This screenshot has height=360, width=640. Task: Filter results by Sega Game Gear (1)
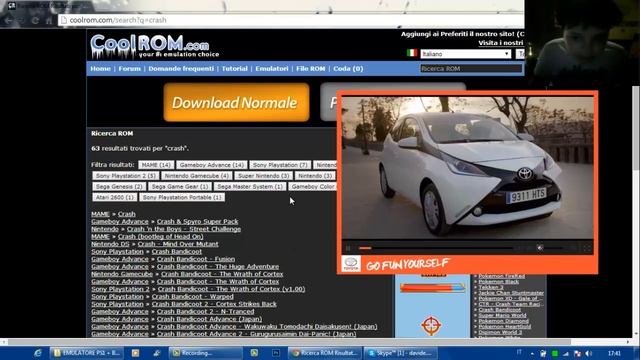click(180, 187)
